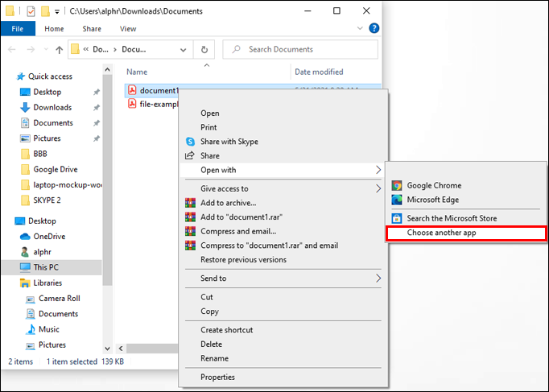This screenshot has width=549, height=392.
Task: Open the File tab
Action: 18,29
